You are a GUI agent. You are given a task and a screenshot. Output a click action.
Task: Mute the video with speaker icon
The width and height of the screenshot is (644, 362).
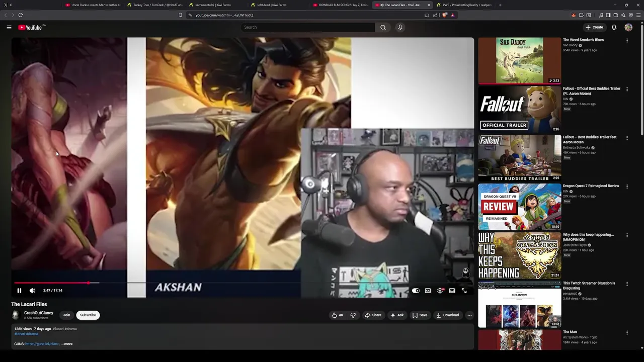[x=32, y=290]
